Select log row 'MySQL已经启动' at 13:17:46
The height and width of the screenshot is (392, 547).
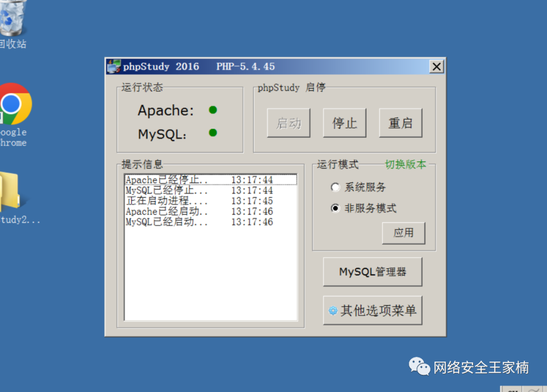coord(211,222)
